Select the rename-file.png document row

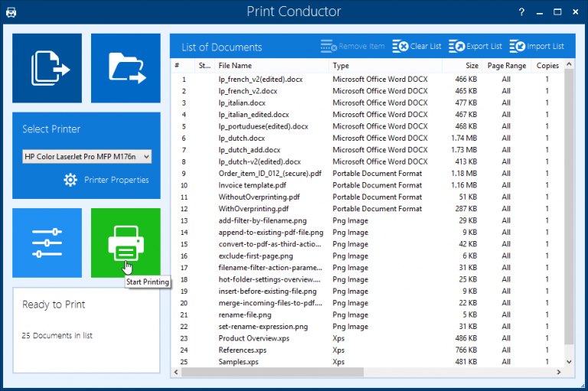click(244, 314)
